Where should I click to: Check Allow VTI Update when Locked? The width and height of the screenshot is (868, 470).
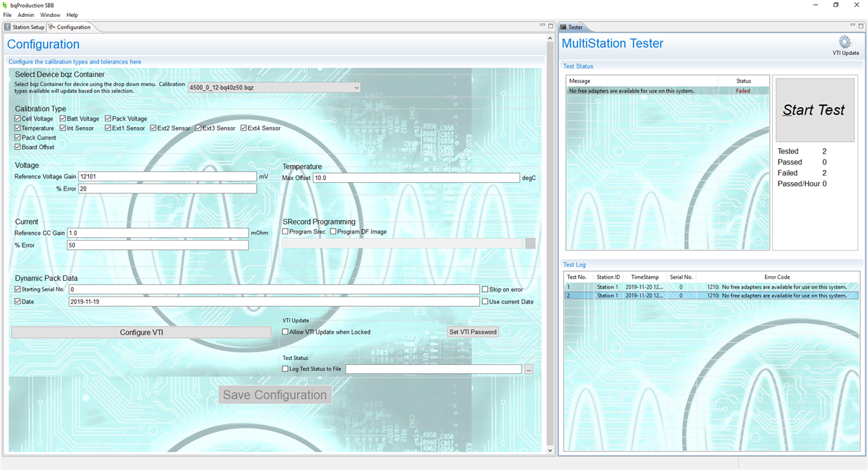(x=285, y=332)
